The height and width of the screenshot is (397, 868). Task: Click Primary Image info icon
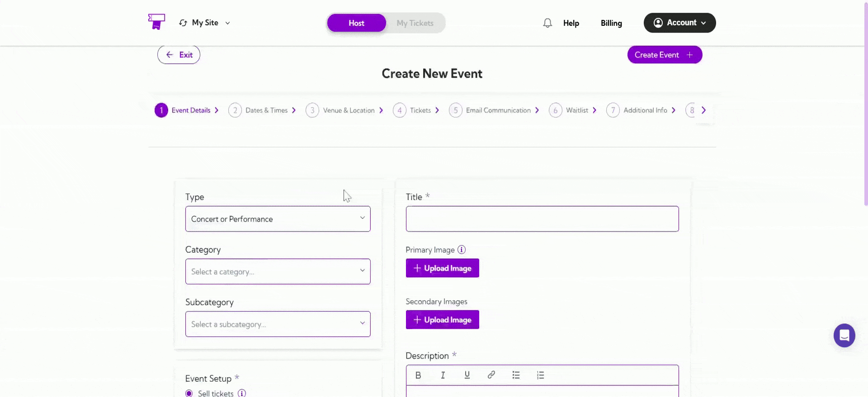click(462, 250)
